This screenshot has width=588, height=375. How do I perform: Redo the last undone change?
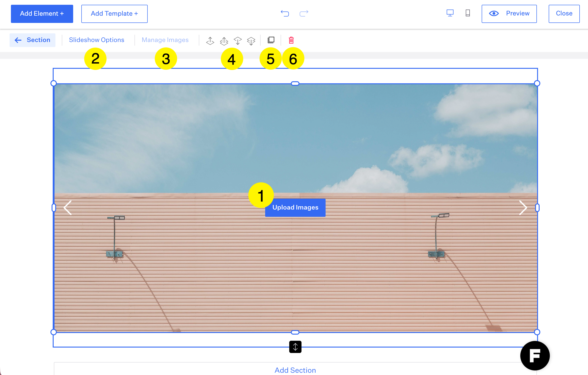click(304, 13)
